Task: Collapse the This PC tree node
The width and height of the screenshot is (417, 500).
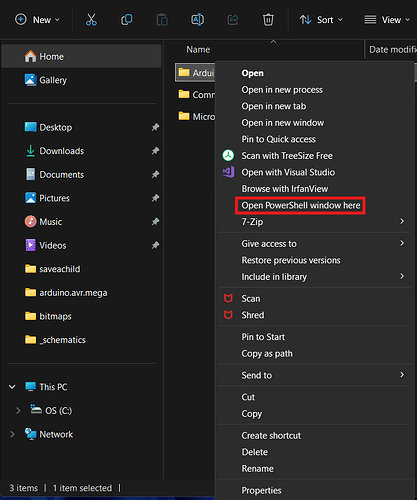Action: 12,387
